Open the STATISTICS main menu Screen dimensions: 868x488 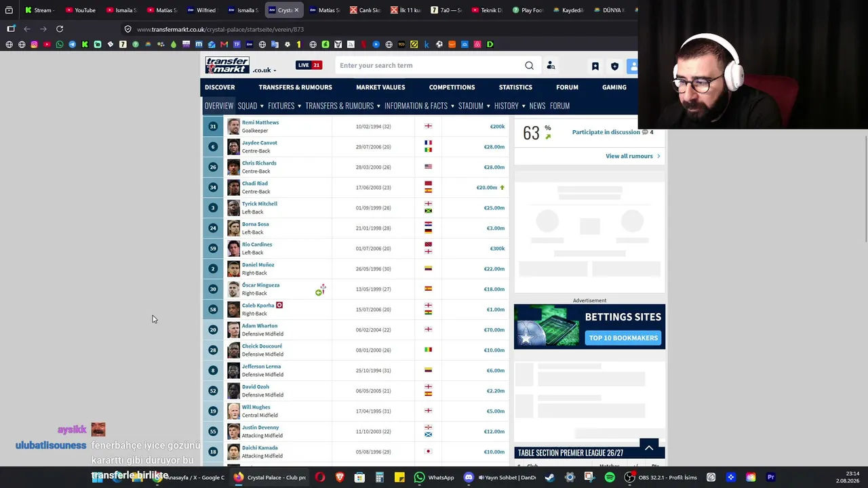coord(515,87)
